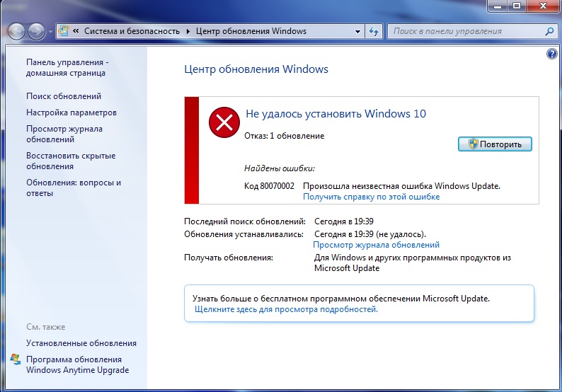The image size is (562, 392).
Task: Refresh the page with the address bar refresh icon
Action: [x=374, y=31]
